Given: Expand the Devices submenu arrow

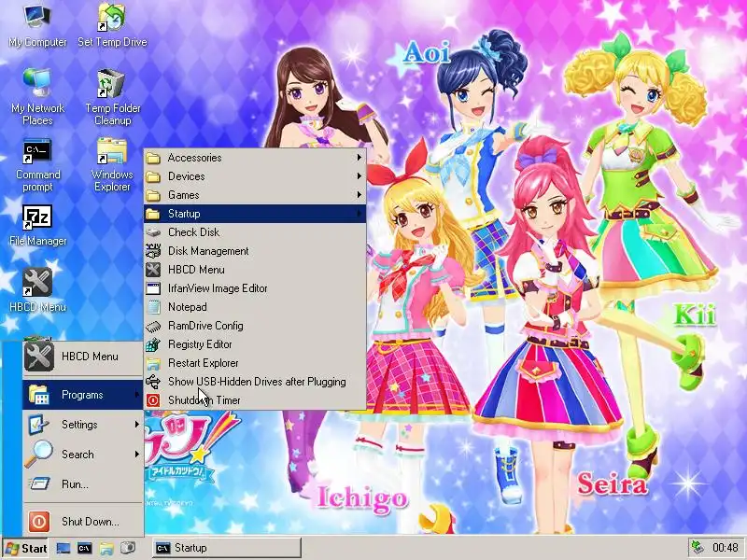Looking at the screenshot, I should click(359, 176).
